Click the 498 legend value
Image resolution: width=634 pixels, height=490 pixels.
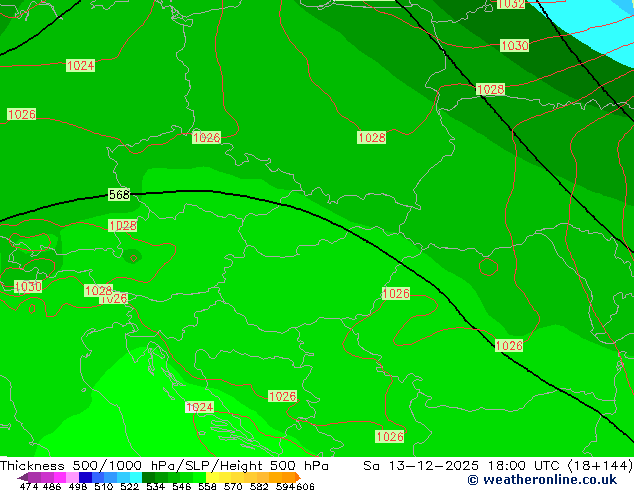[78, 486]
